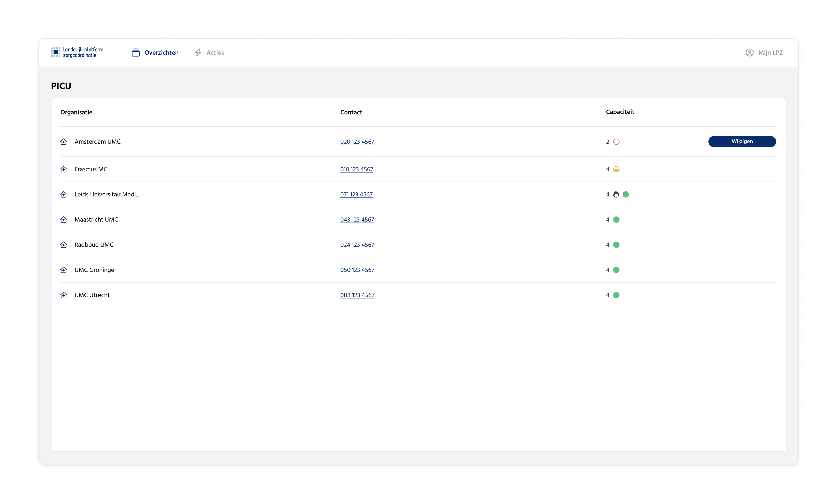Expand the truncated Leids Universitair Medi... entry

[106, 194]
